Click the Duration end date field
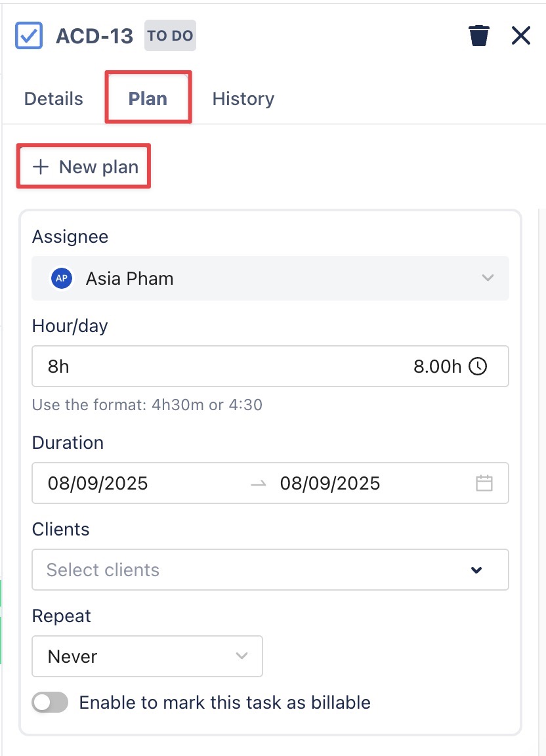Screen dimensions: 546x756 coord(330,484)
